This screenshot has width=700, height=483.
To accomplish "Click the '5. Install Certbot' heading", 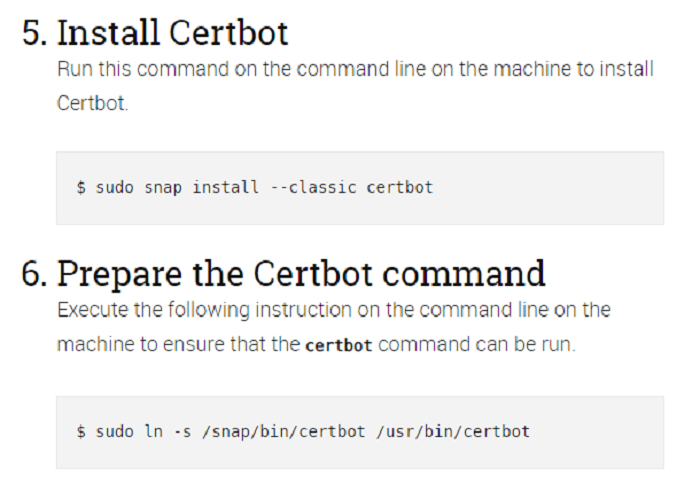I will (x=155, y=32).
